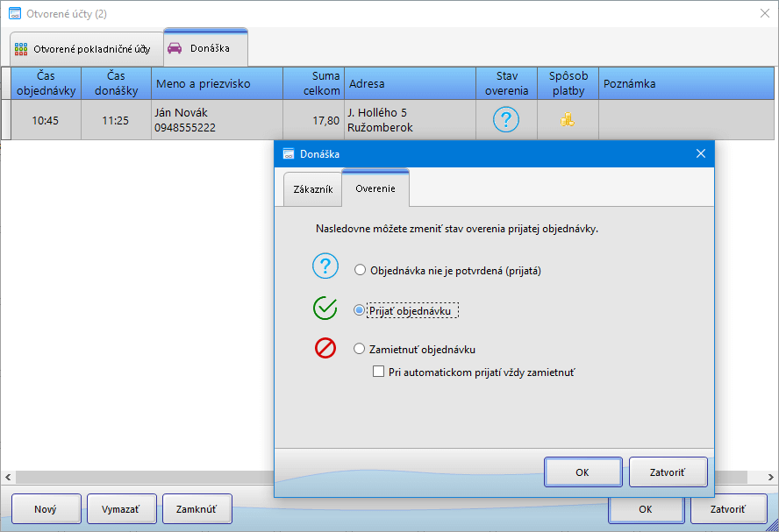Enable 'Pri automatickom prijatí vždy zamietnuť' checkbox
The height and width of the screenshot is (532, 779).
coord(379,372)
